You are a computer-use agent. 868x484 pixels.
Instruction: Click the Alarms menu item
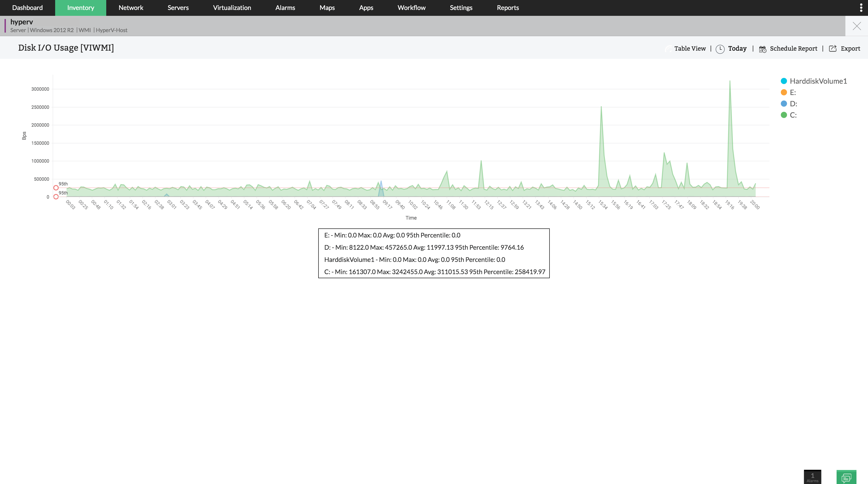pos(285,8)
